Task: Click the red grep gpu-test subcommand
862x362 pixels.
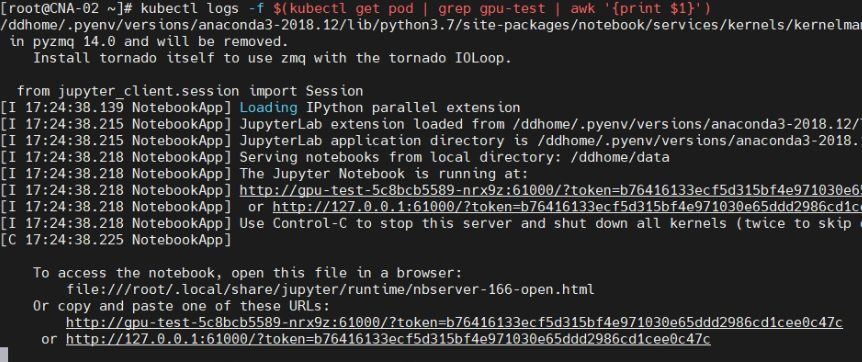Action: click(x=491, y=9)
